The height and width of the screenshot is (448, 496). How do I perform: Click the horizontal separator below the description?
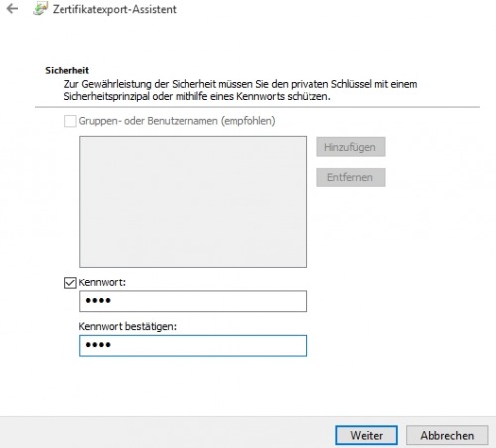tap(257, 107)
